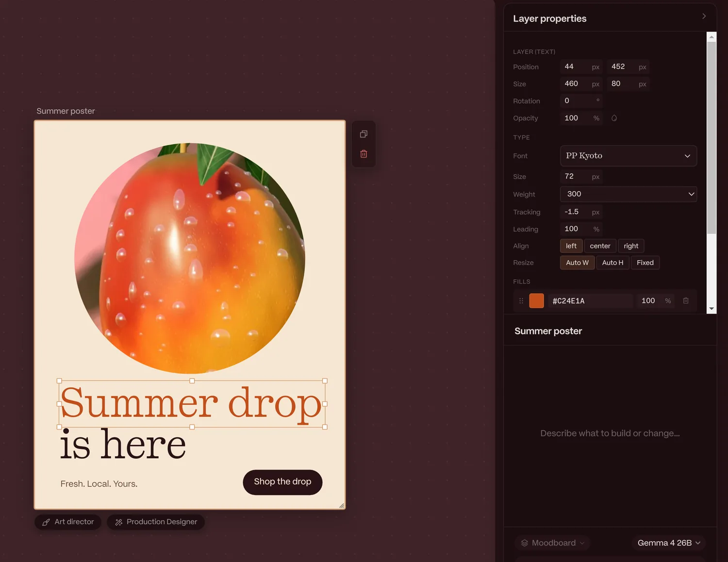The height and width of the screenshot is (562, 728).
Task: Open the Gemma 4 26B model selector
Action: coord(669,543)
